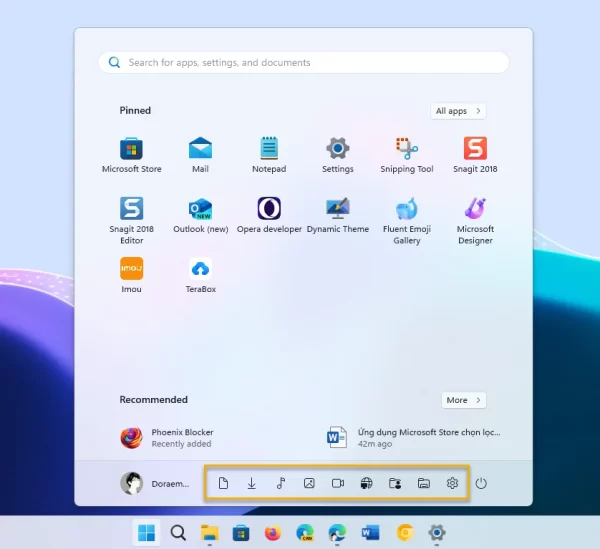Open Settings from taskbar
Image resolution: width=600 pixels, height=549 pixels.
pyautogui.click(x=437, y=533)
